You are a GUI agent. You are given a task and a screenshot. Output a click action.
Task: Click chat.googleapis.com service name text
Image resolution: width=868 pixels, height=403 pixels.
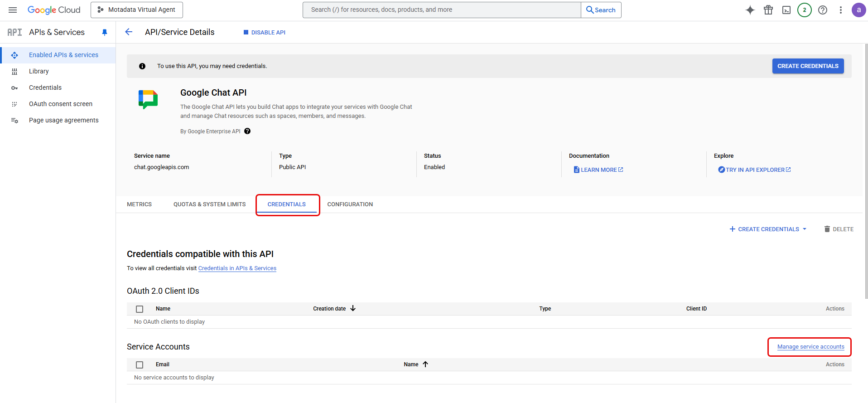point(161,167)
